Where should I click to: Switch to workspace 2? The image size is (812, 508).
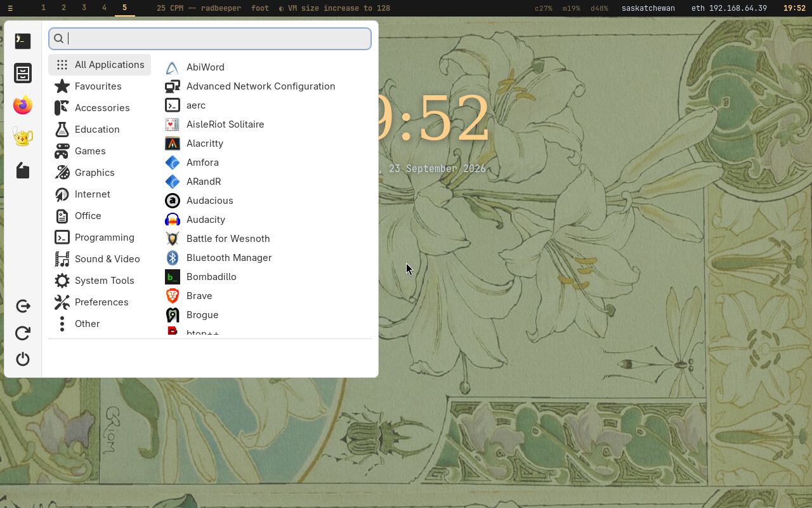coord(63,8)
